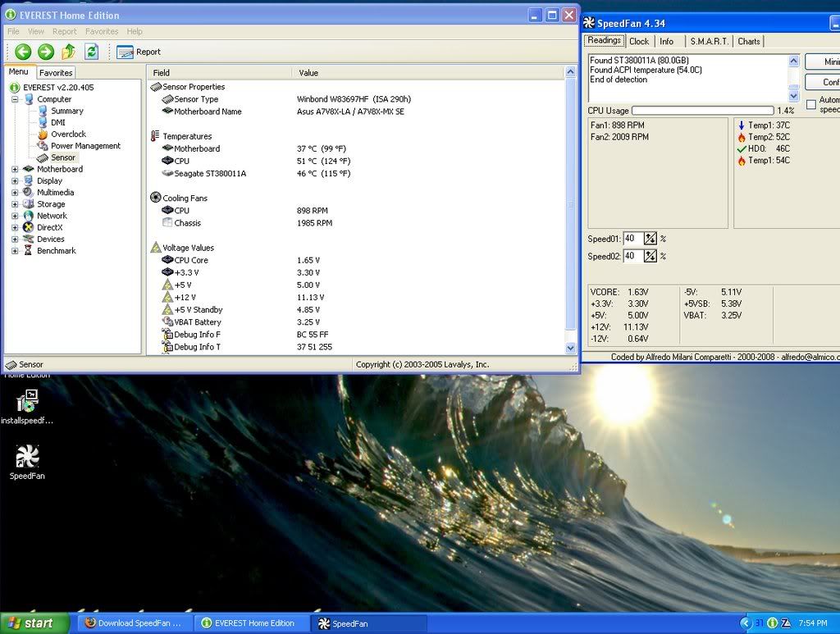Click the green Forward arrow in EVEREST toolbar
The width and height of the screenshot is (840, 634).
click(46, 52)
